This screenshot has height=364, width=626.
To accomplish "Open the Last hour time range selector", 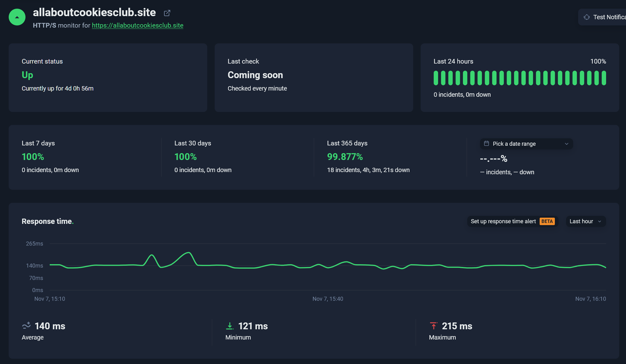I will (x=585, y=221).
